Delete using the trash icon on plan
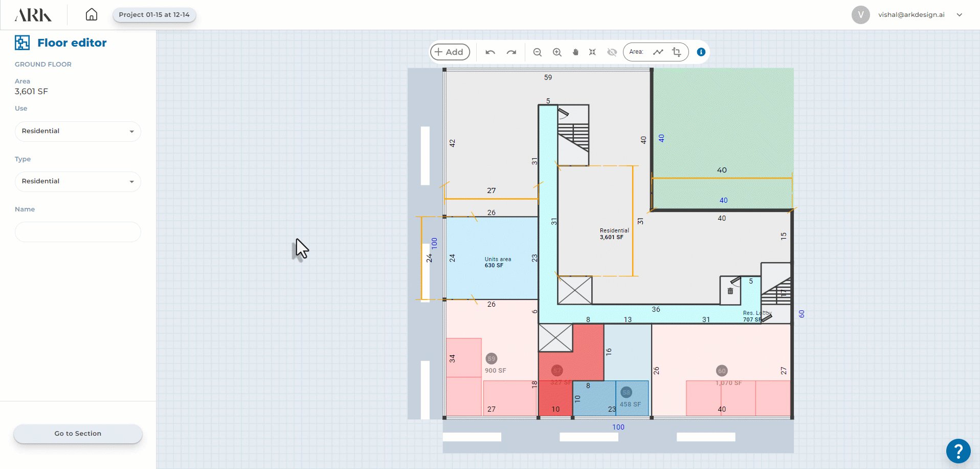Viewport: 980px width, 469px height. [x=730, y=291]
